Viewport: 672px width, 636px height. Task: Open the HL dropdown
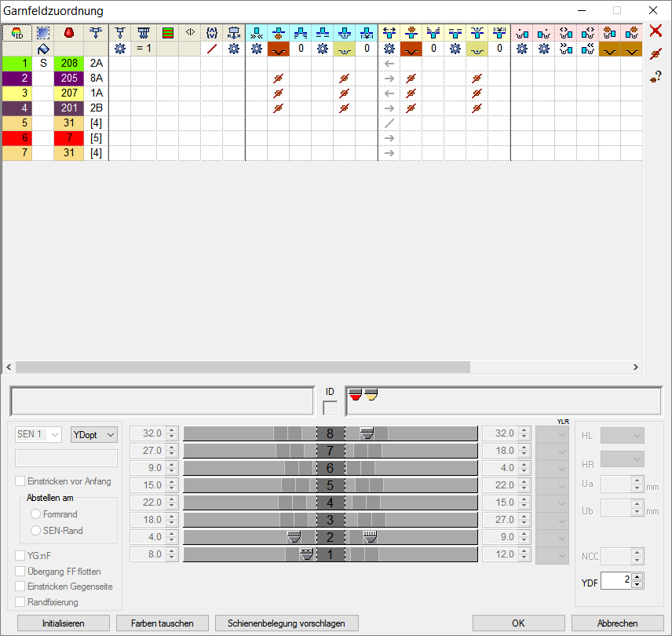click(622, 436)
